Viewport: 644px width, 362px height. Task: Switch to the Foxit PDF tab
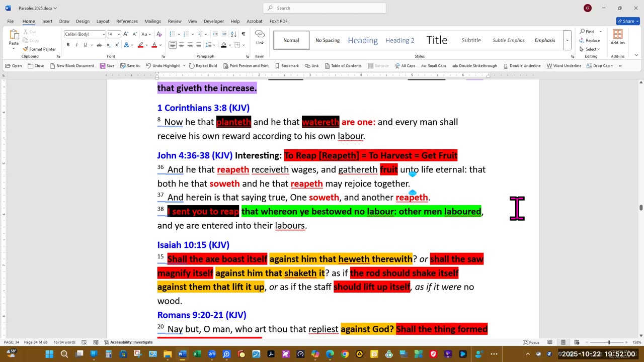(278, 21)
